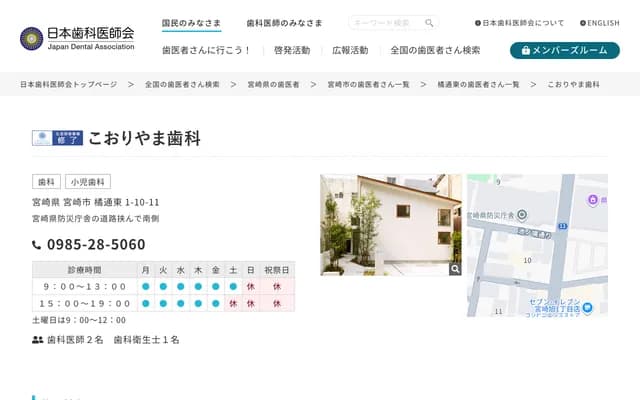Click the 修了 training badge icon
Image resolution: width=640 pixels, height=400 pixels.
pos(57,139)
